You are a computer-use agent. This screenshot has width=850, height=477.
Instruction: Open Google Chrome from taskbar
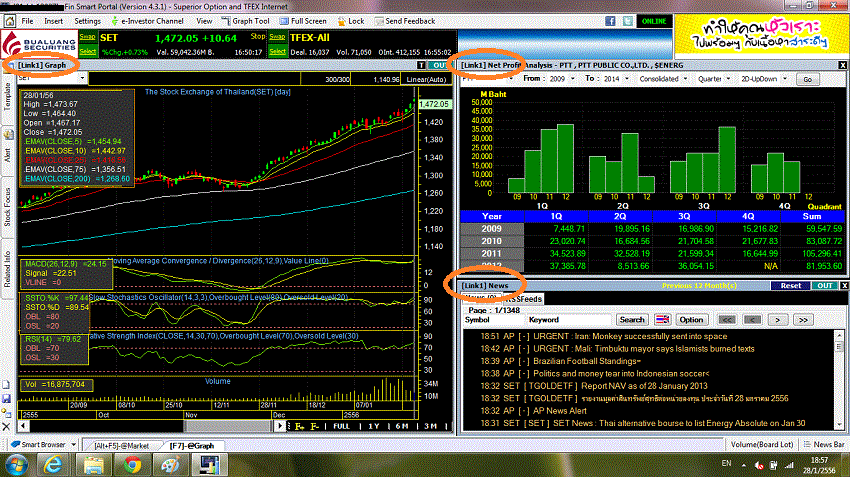click(132, 465)
